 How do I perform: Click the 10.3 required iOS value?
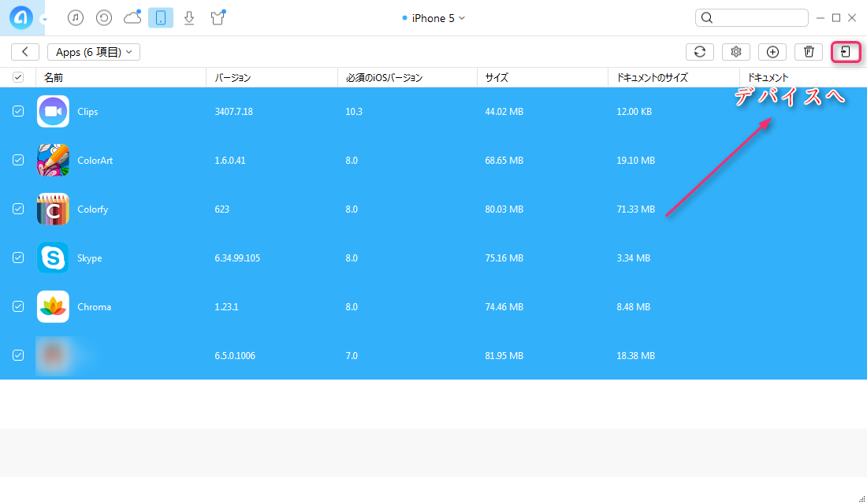coord(354,112)
